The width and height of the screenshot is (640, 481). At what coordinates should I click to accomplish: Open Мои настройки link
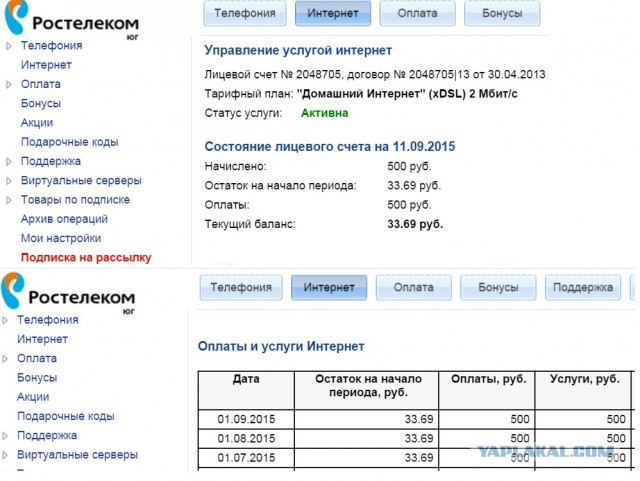[x=61, y=238]
